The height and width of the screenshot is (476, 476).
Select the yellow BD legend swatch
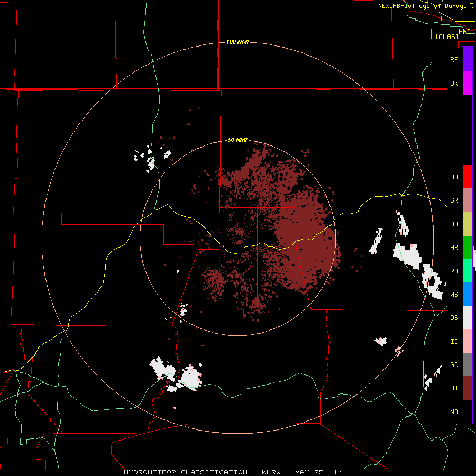pyautogui.click(x=467, y=224)
